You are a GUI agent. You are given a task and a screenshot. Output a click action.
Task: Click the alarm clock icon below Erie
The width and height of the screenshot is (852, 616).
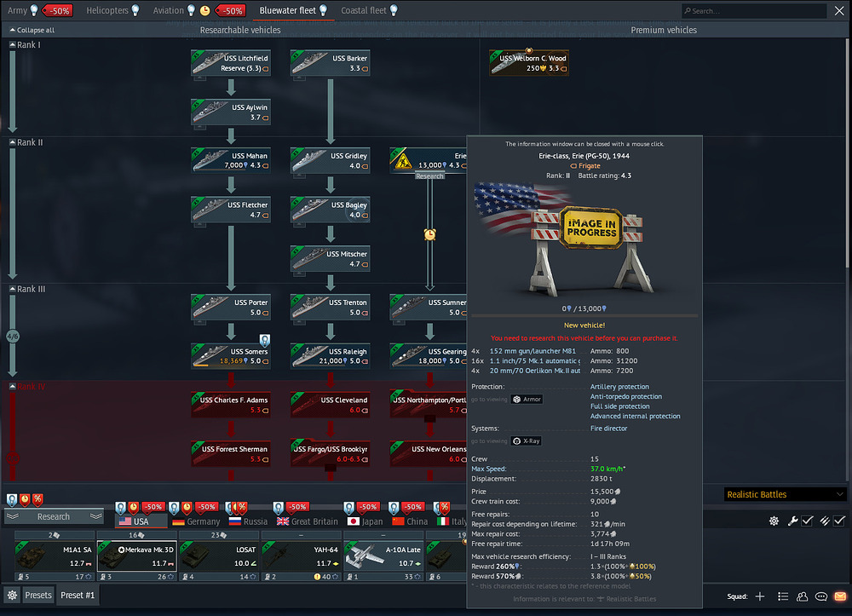pyautogui.click(x=429, y=234)
